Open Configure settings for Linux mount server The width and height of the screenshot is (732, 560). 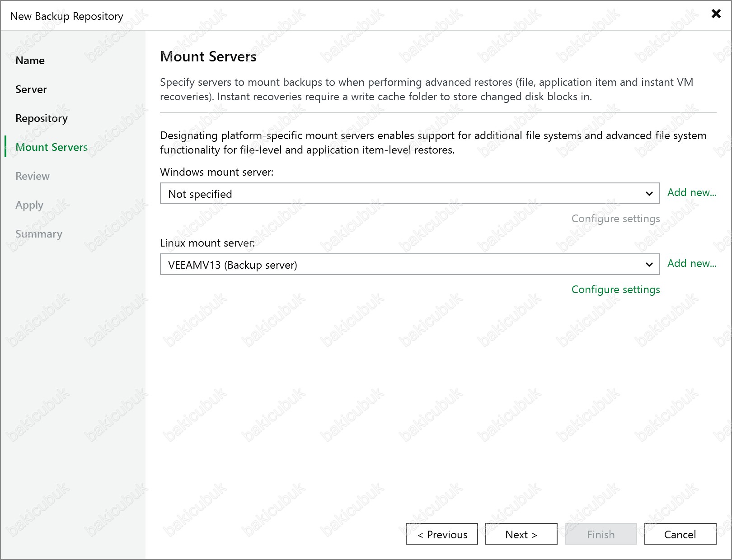(615, 289)
